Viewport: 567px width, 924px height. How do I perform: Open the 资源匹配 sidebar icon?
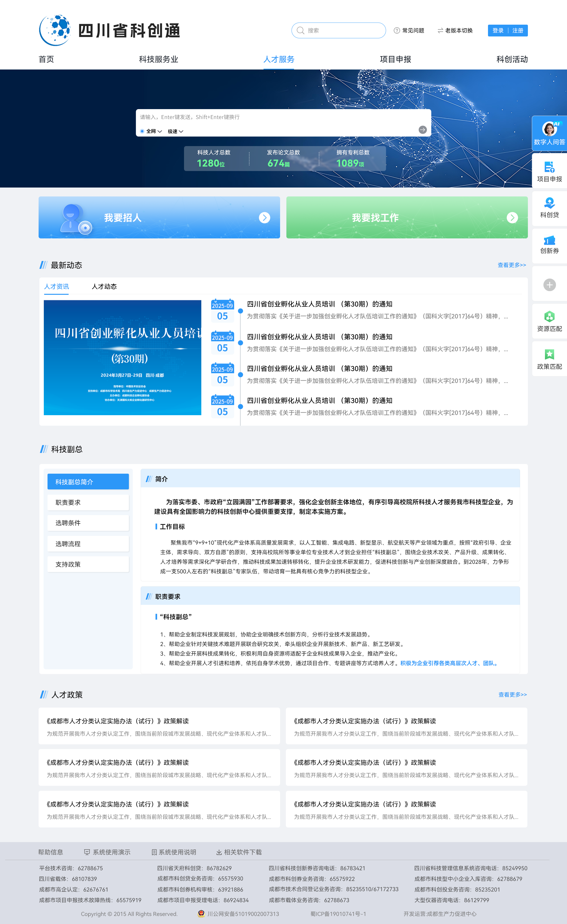(x=549, y=317)
